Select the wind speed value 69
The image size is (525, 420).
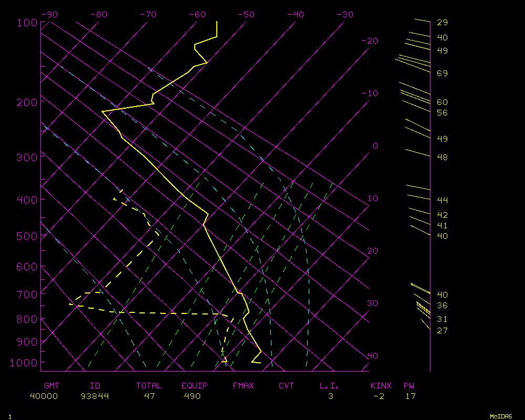(442, 73)
